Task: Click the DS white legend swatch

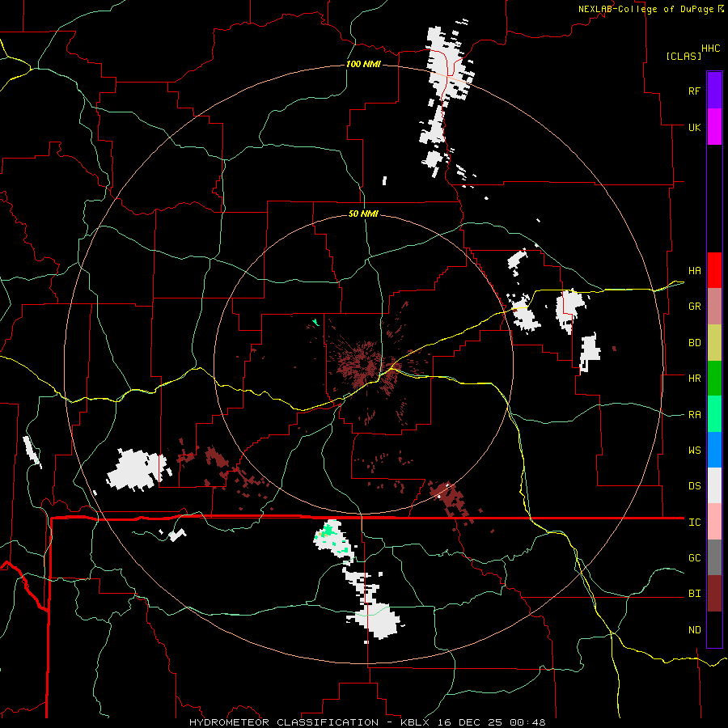Action: pos(714,485)
